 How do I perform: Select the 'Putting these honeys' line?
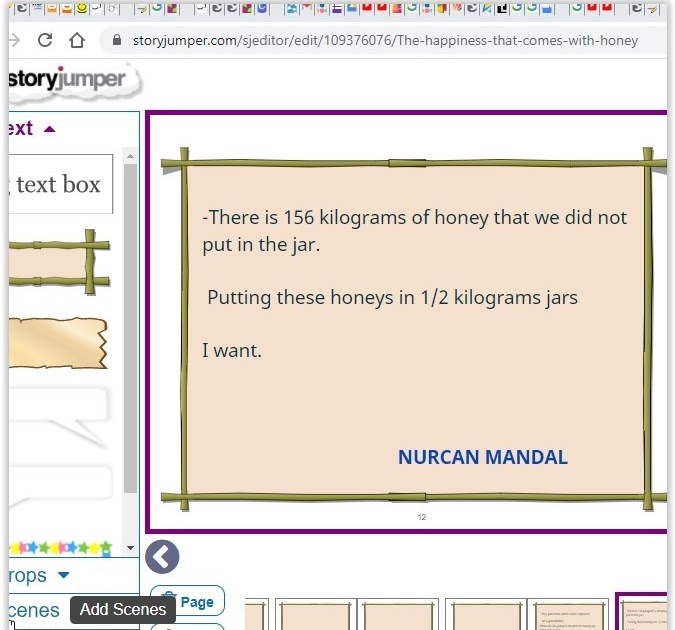pos(392,298)
